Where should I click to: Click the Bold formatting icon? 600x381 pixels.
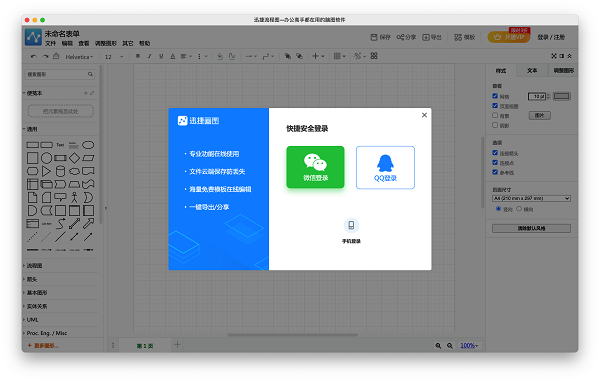[138, 56]
